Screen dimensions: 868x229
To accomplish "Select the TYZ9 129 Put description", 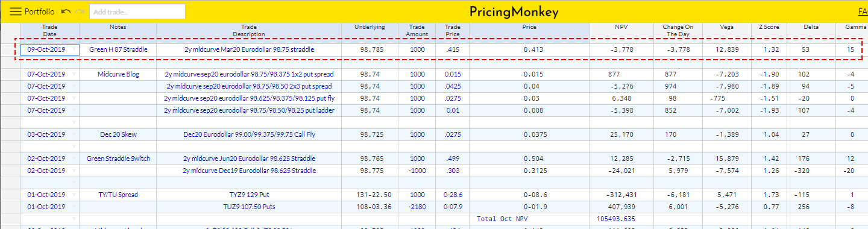I will tap(249, 195).
